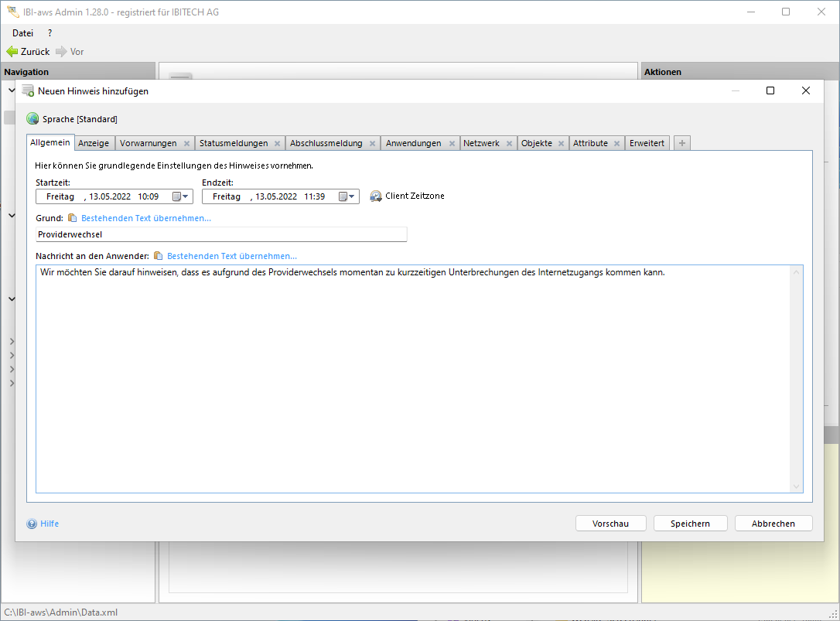The image size is (840, 621).
Task: Open the Endzeit calendar dropdown
Action: click(347, 196)
